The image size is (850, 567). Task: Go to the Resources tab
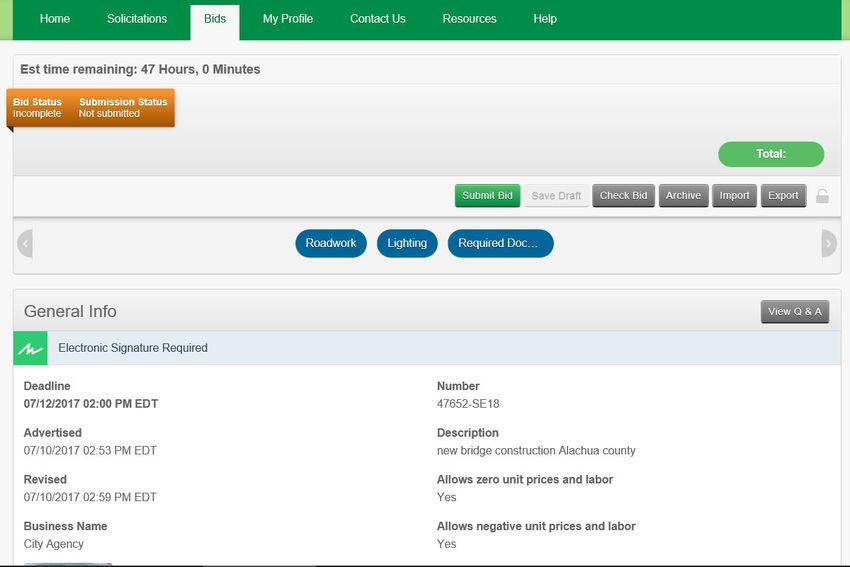(x=469, y=19)
